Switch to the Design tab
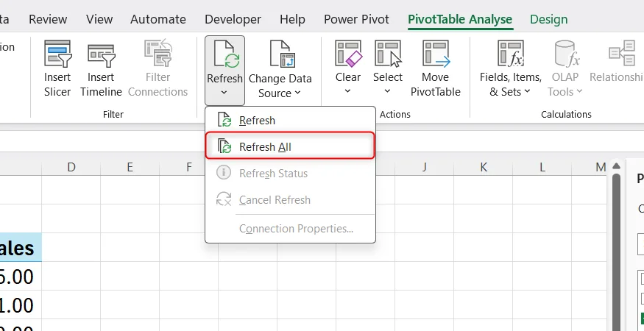644x331 pixels. [x=549, y=19]
